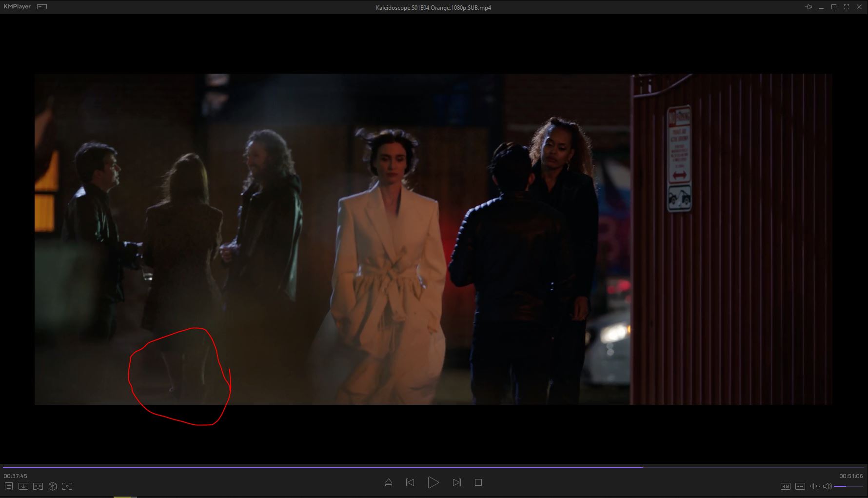Open audio waveform equalizer icon
The image size is (868, 498).
coord(814,486)
